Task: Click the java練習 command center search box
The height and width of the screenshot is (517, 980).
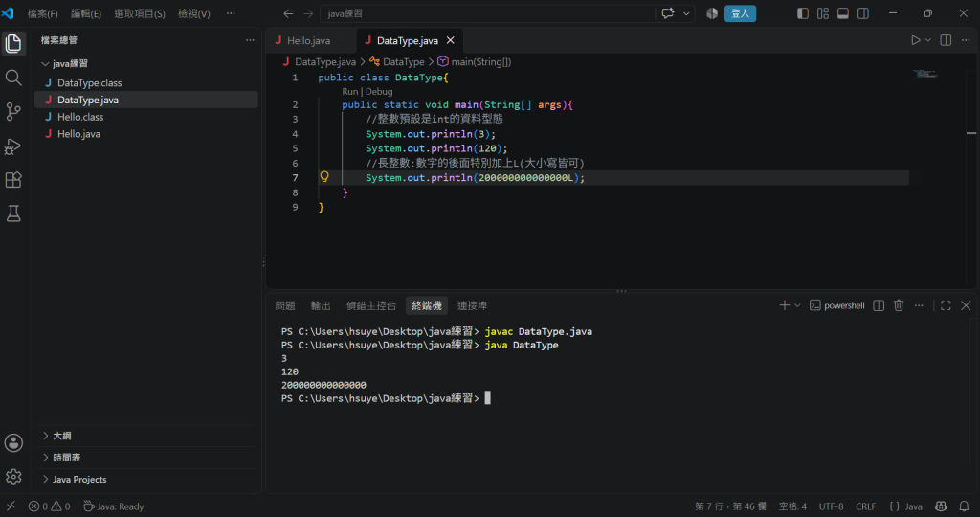Action: pyautogui.click(x=487, y=13)
